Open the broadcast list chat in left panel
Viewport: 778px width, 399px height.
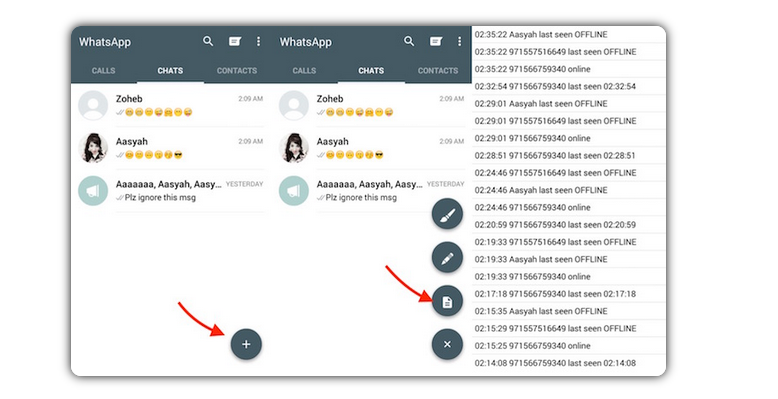point(171,191)
